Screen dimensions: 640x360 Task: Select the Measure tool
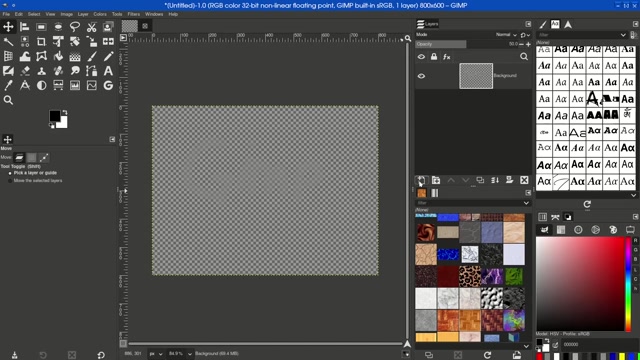pyautogui.click(x=24, y=85)
